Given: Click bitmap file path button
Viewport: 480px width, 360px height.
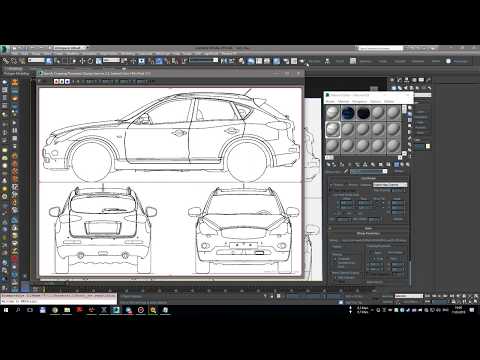Looking at the screenshot, I should point(374,241).
